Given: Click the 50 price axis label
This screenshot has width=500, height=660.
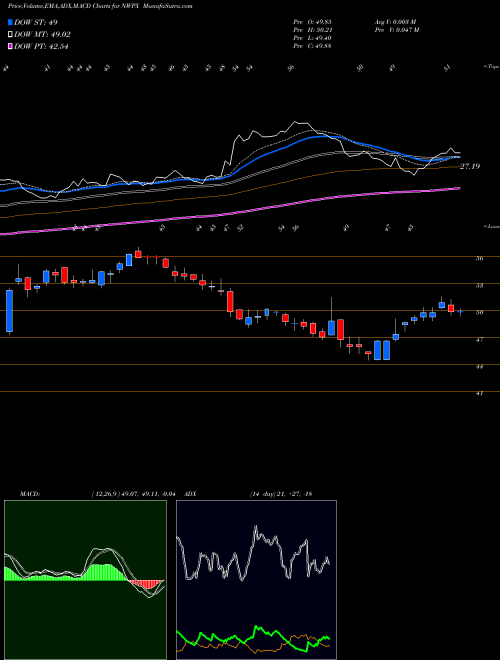Looking at the screenshot, I should tap(479, 312).
